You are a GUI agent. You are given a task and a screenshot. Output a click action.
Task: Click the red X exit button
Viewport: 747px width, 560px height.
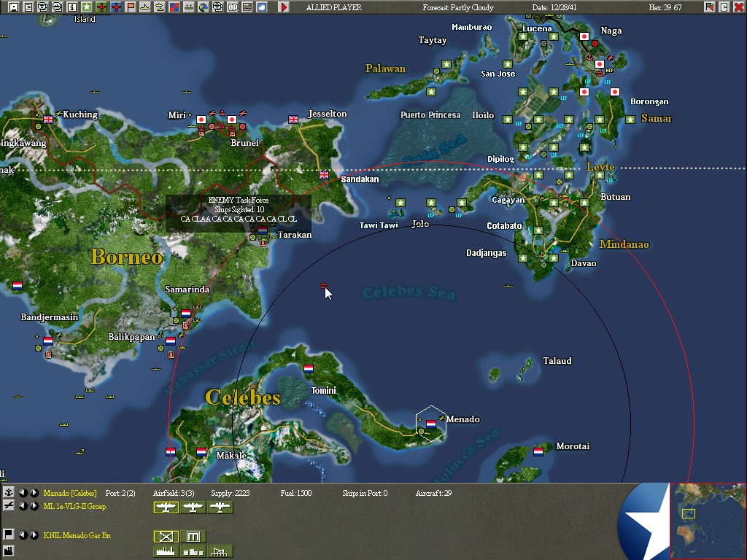(739, 7)
